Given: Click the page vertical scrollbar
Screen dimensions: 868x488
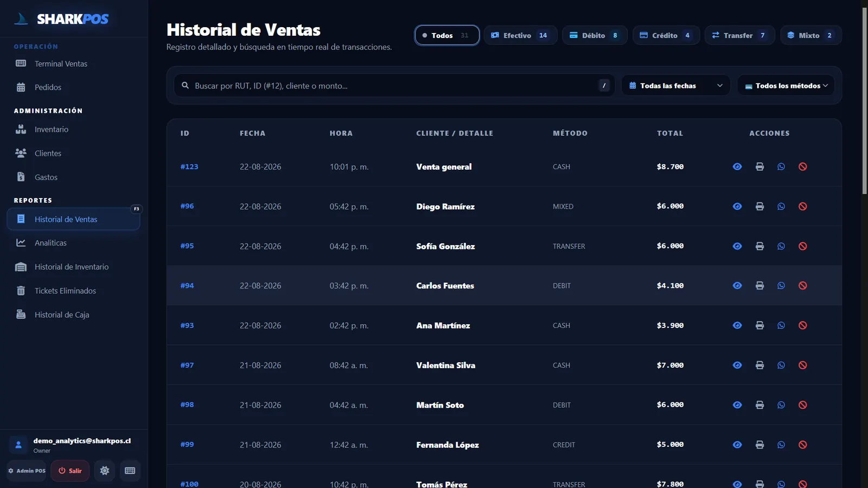Looking at the screenshot, I should point(865,101).
